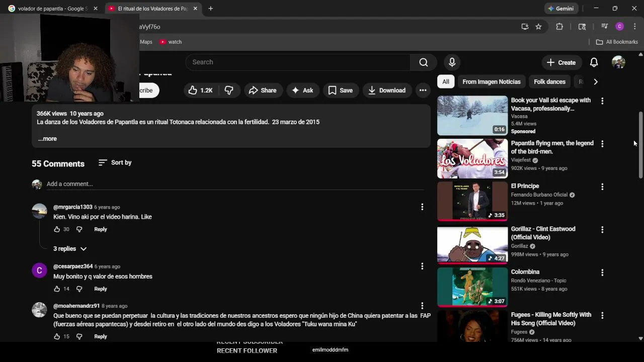Open options for Gorillaz Clint Eastwood video

click(x=602, y=230)
